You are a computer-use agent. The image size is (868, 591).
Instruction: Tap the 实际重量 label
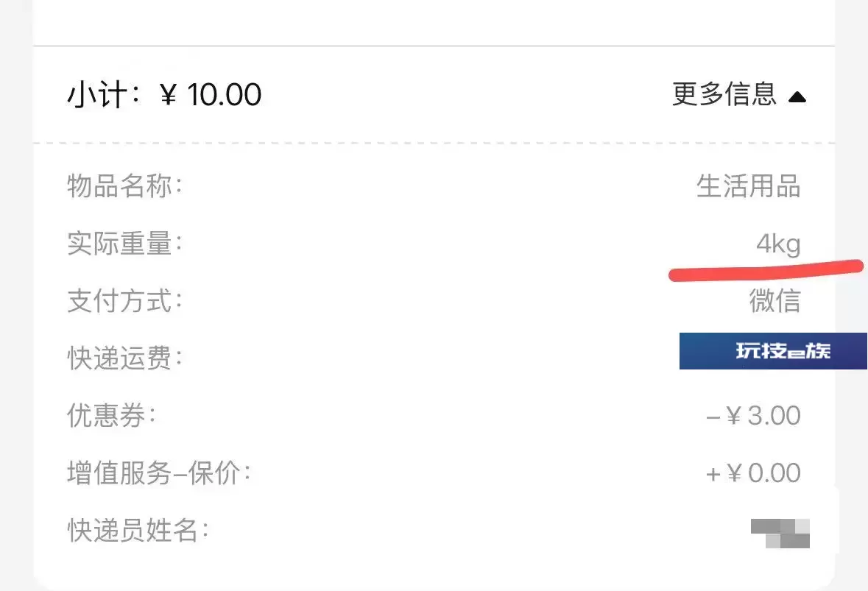[x=124, y=244]
